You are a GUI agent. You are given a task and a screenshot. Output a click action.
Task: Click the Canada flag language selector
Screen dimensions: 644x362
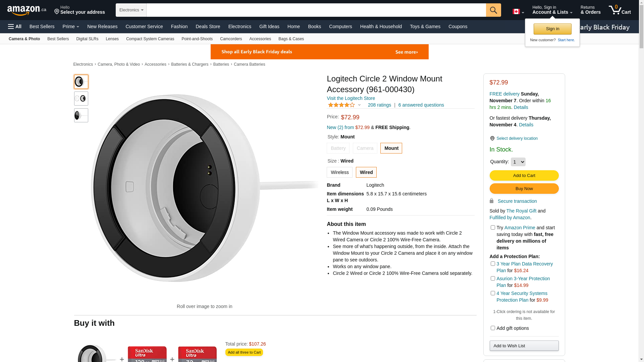tap(518, 12)
